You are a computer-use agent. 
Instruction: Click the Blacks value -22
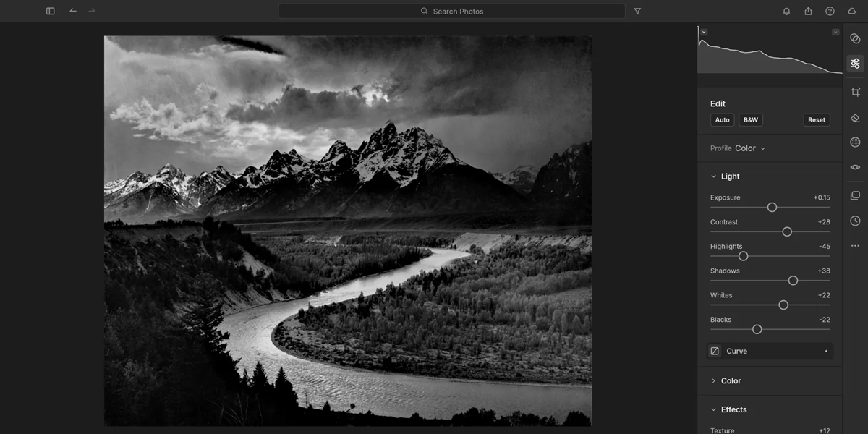(825, 320)
